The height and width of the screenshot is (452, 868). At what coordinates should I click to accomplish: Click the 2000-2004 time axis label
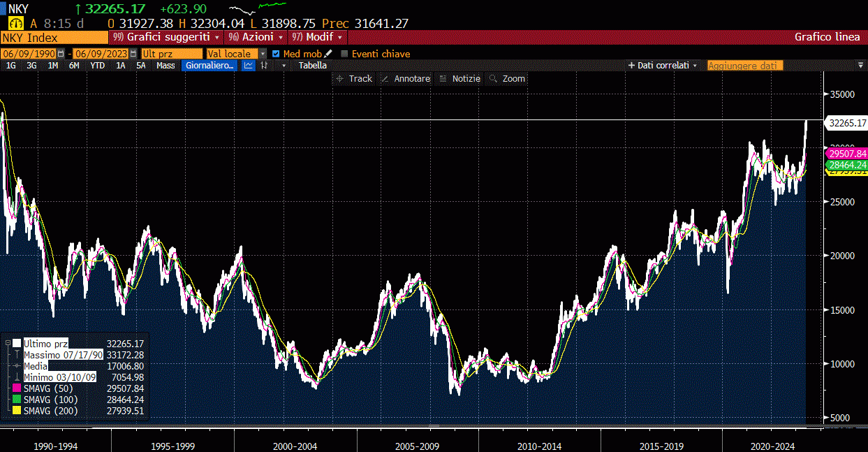pos(295,446)
